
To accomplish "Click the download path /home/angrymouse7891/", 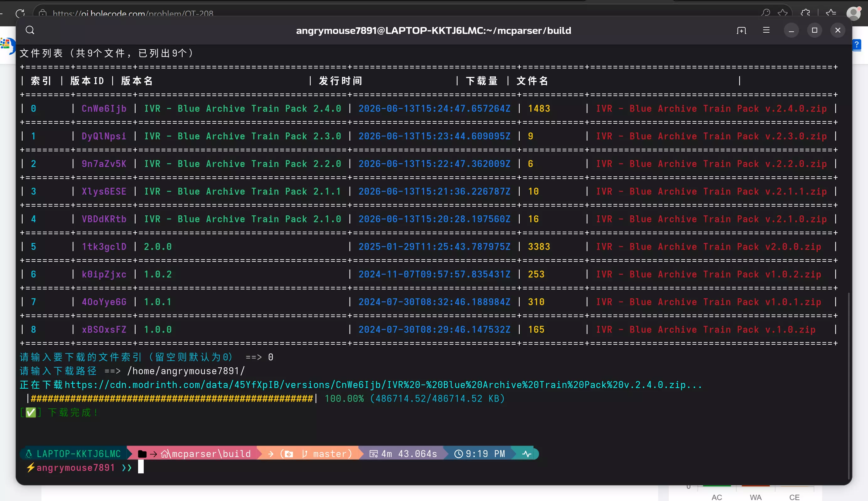I will (186, 371).
